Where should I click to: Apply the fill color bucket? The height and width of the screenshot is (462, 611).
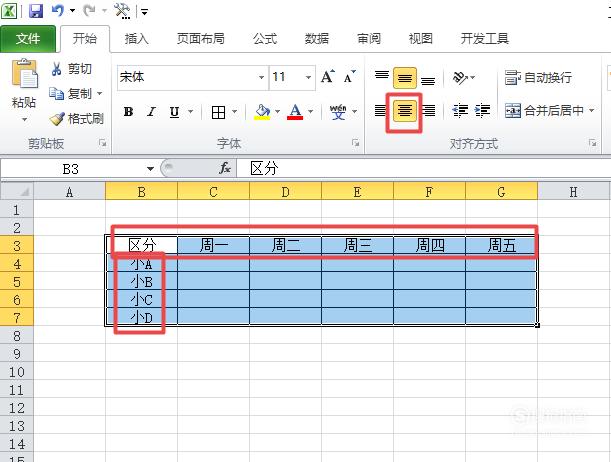coord(263,112)
